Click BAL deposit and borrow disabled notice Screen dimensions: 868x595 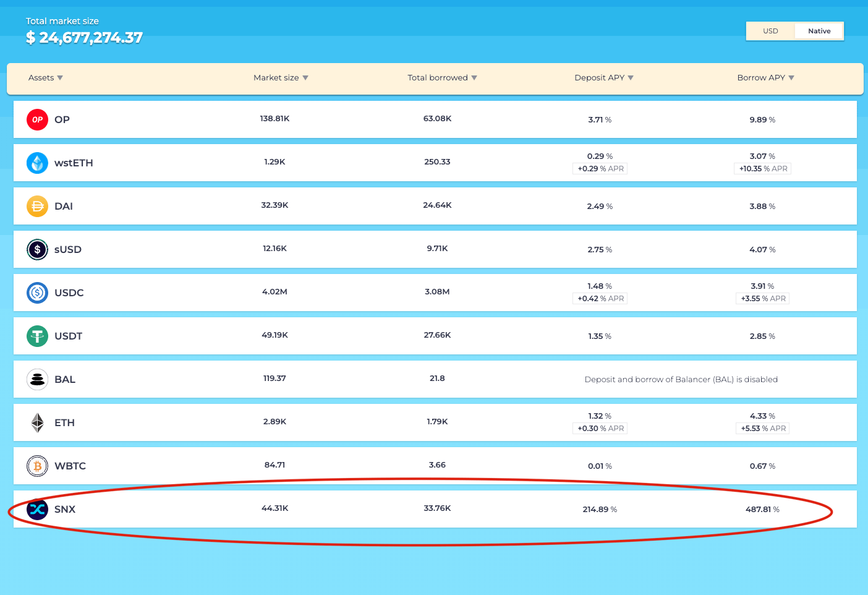681,379
